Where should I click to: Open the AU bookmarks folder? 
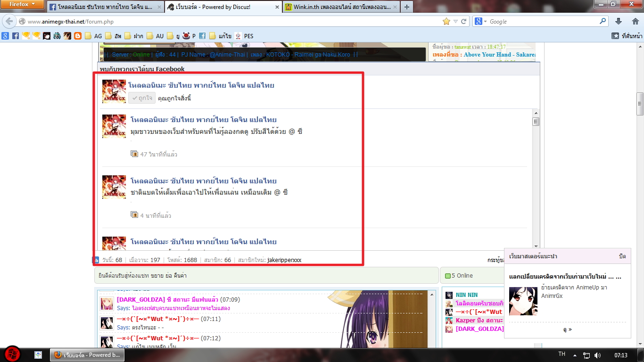coord(155,36)
